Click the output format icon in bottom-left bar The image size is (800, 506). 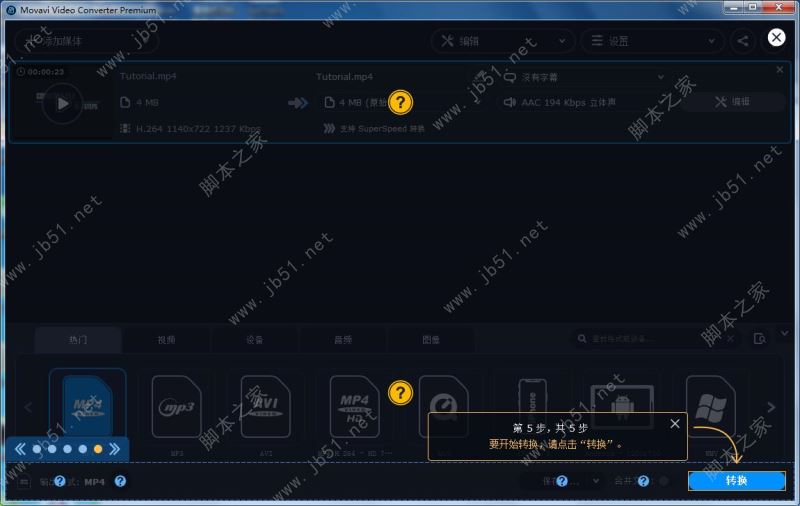24,481
